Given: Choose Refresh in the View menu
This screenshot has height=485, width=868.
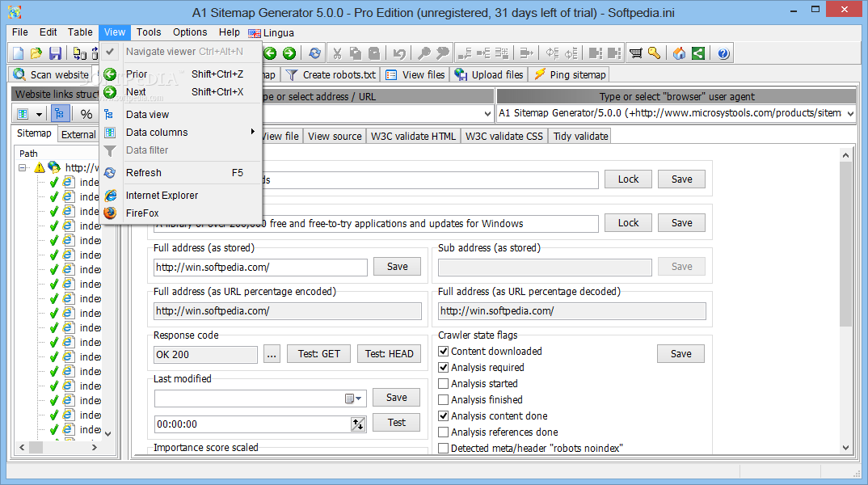Looking at the screenshot, I should [x=180, y=173].
